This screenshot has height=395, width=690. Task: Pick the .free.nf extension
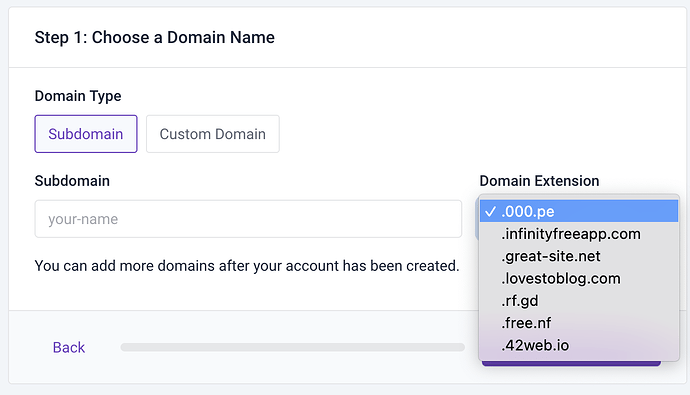coord(579,323)
